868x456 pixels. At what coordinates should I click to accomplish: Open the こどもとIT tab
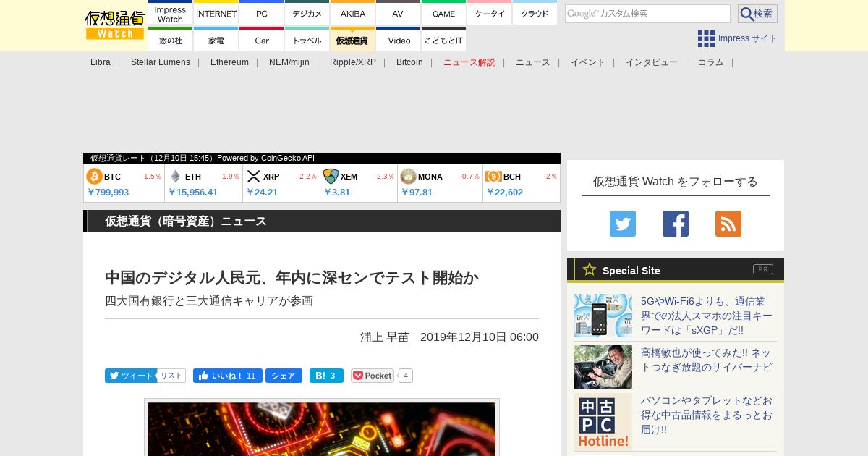click(x=443, y=41)
